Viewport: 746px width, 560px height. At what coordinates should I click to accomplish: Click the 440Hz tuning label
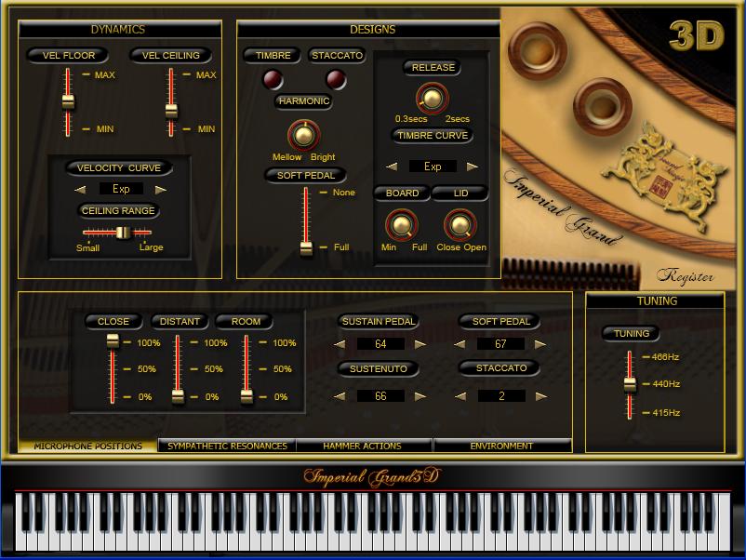[666, 383]
